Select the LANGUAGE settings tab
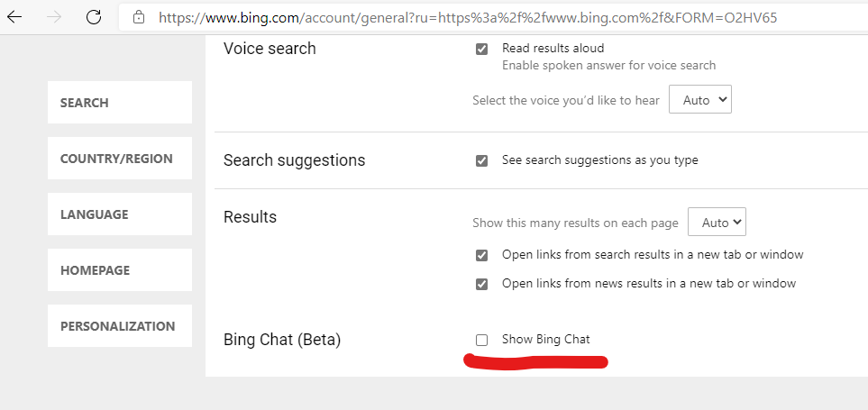The image size is (868, 410). point(119,214)
